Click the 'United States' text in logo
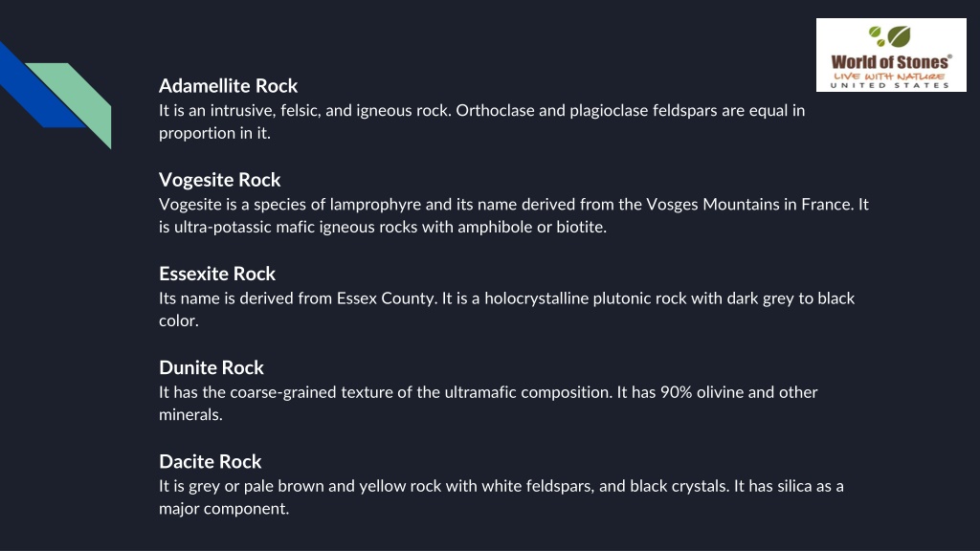Screen dimensions: 980x551 (x=889, y=85)
